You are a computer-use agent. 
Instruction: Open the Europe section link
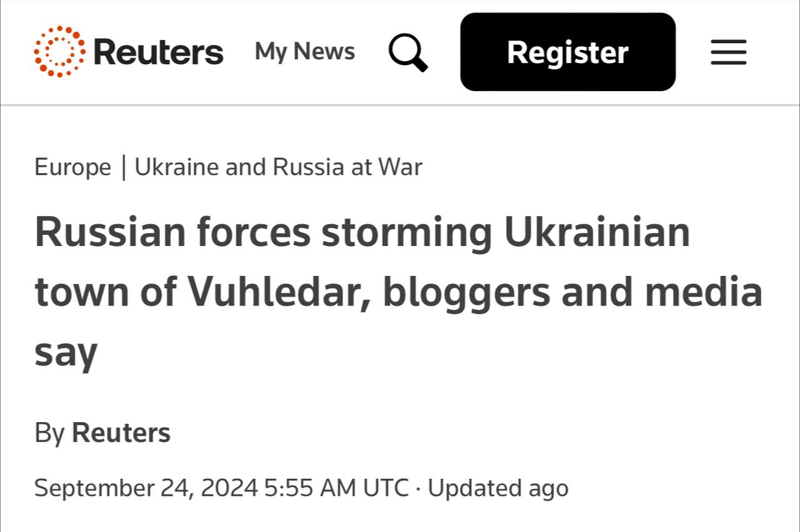(72, 167)
